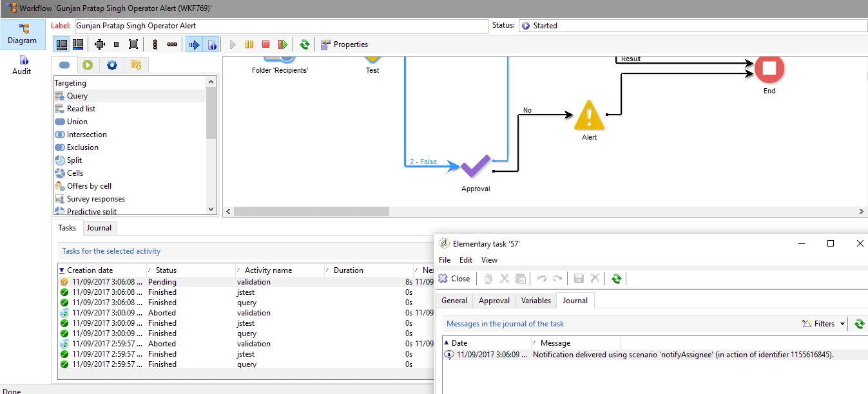Click the undo arrow in task toolbar

tap(542, 279)
